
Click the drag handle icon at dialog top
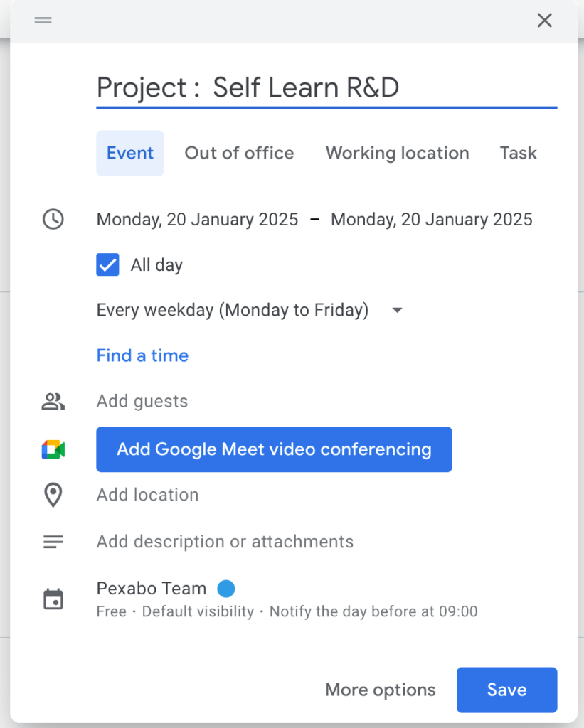pos(43,21)
